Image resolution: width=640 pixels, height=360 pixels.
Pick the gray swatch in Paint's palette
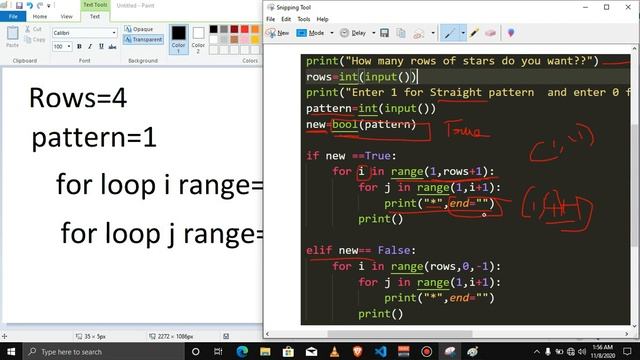[x=224, y=29]
